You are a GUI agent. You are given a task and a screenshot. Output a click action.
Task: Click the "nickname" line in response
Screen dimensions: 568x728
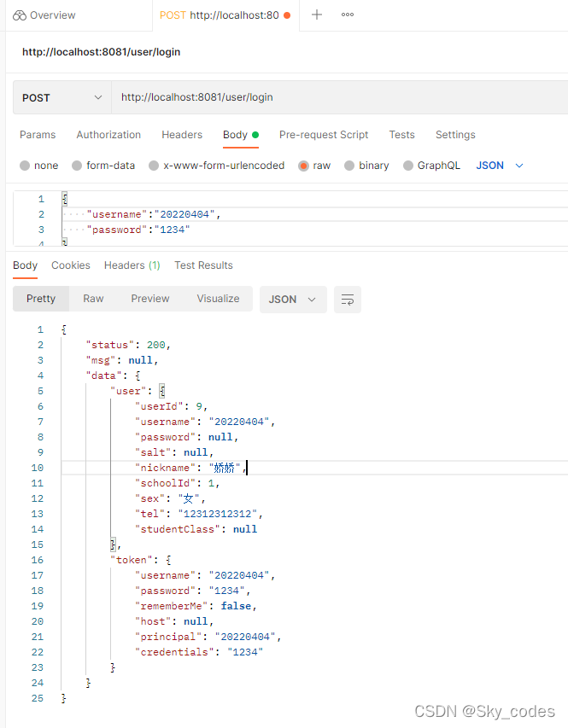pos(190,468)
